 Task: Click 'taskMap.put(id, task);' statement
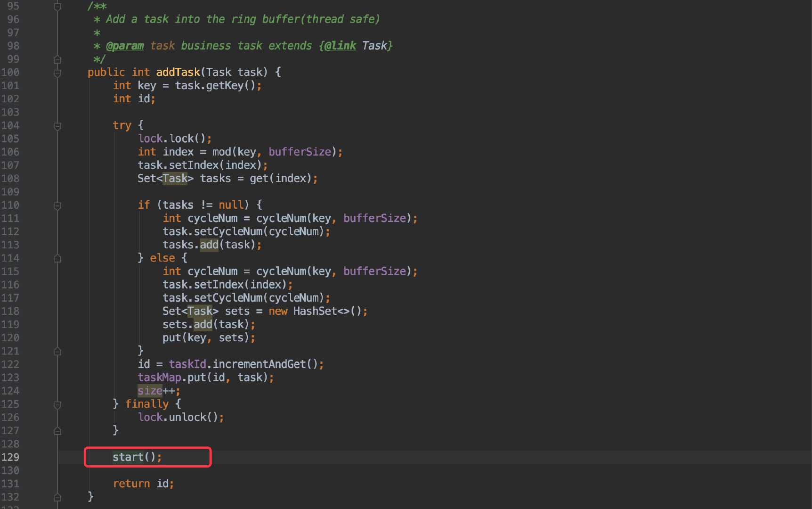(206, 378)
